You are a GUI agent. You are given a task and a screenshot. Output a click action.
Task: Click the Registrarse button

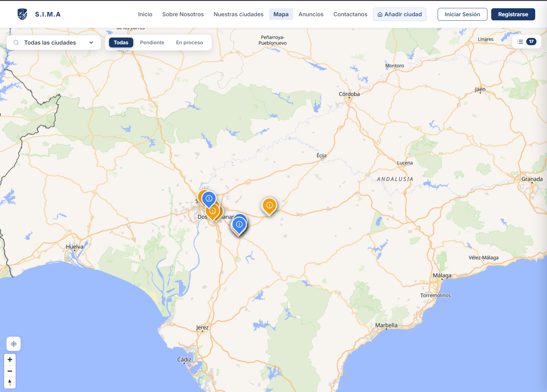(513, 14)
